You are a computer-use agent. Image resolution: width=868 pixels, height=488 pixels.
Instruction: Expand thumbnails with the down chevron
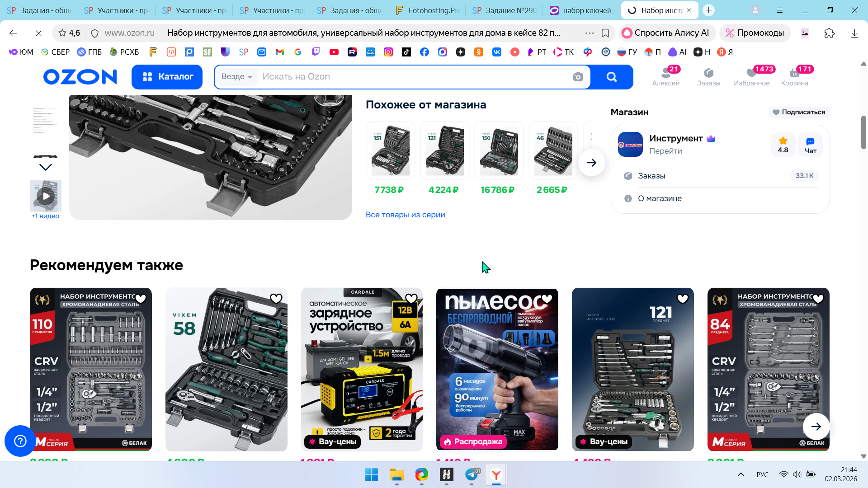[x=46, y=167]
